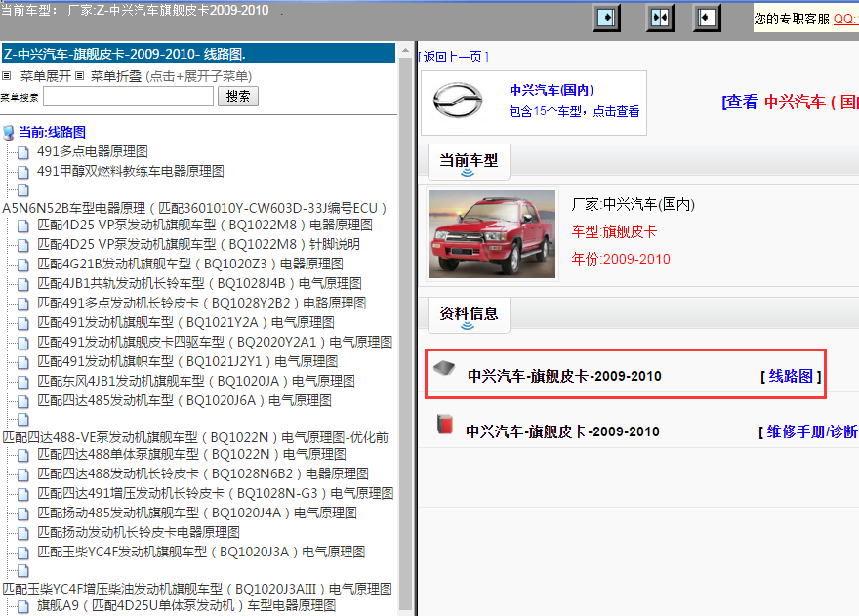Image resolution: width=859 pixels, height=616 pixels.
Task: Click the 菜单展开 expand-all icon
Action: pyautogui.click(x=7, y=75)
